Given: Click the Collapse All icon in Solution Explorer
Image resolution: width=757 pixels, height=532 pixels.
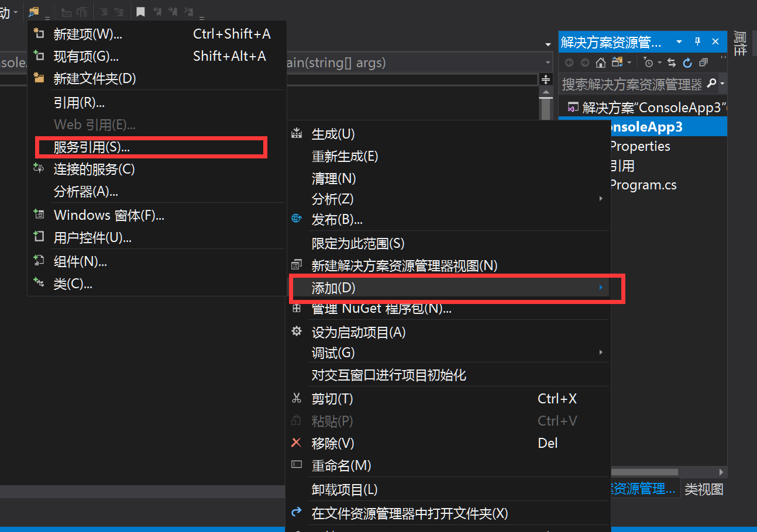Looking at the screenshot, I should click(703, 63).
